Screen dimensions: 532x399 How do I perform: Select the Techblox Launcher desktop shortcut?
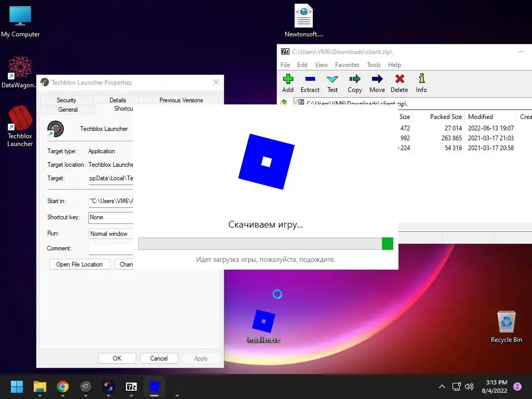click(x=20, y=126)
